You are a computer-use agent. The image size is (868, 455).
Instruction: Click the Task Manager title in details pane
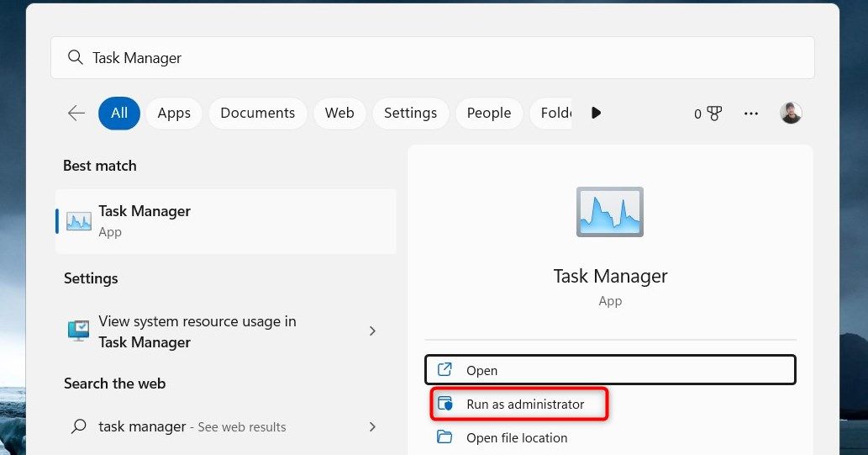(x=611, y=276)
